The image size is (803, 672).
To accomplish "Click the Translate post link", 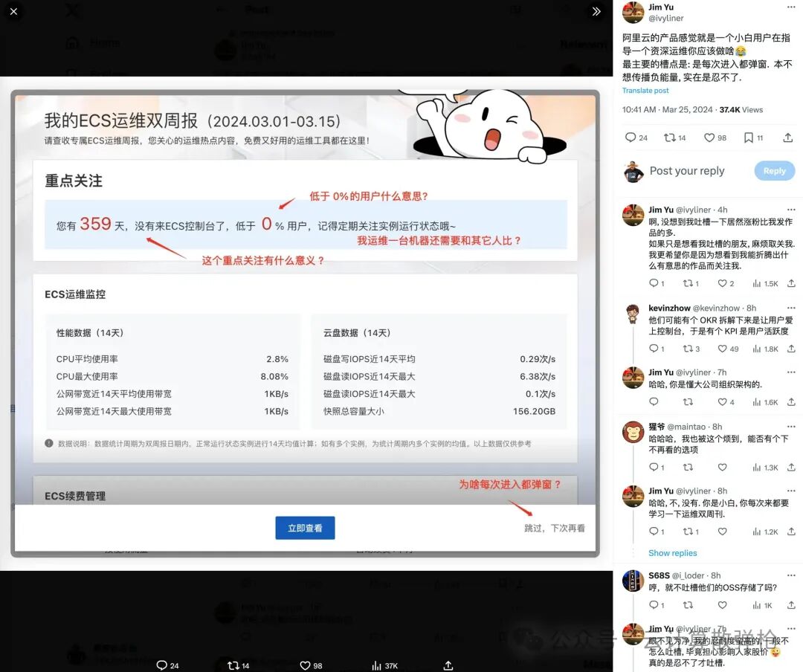I will (x=645, y=91).
